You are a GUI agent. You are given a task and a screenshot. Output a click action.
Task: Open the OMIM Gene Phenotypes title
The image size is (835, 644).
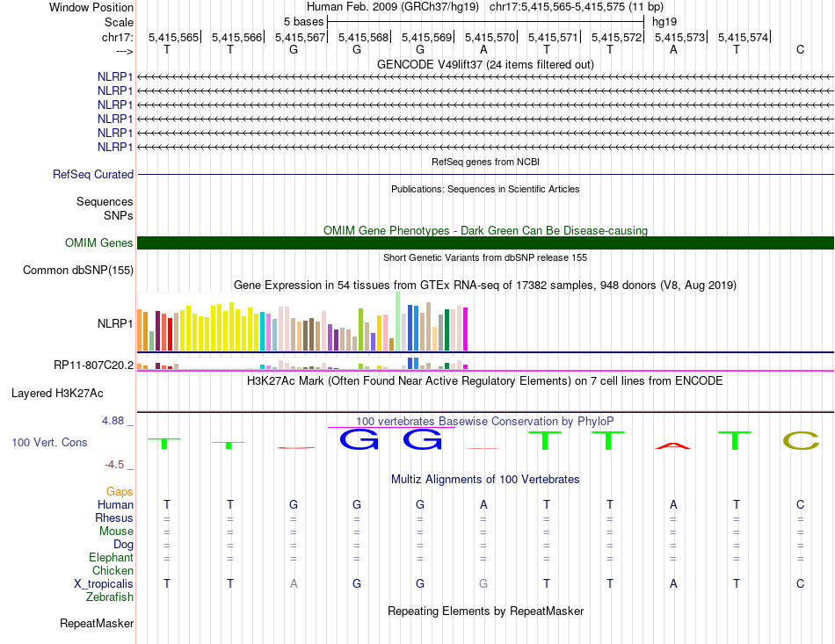point(485,230)
